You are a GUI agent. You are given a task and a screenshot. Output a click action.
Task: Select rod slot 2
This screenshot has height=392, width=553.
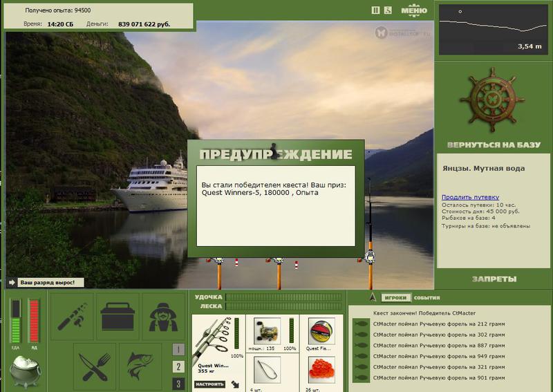178,366
